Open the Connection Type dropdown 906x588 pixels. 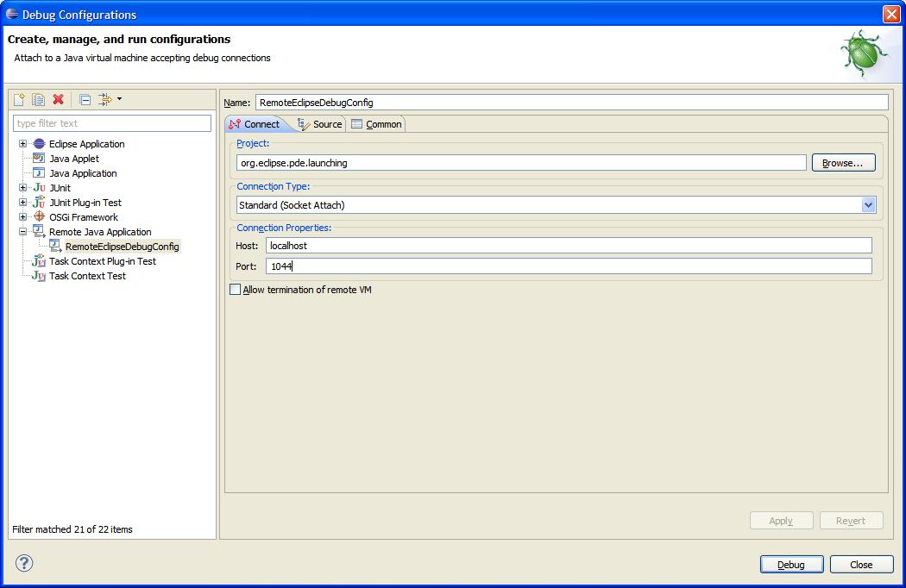(x=868, y=205)
